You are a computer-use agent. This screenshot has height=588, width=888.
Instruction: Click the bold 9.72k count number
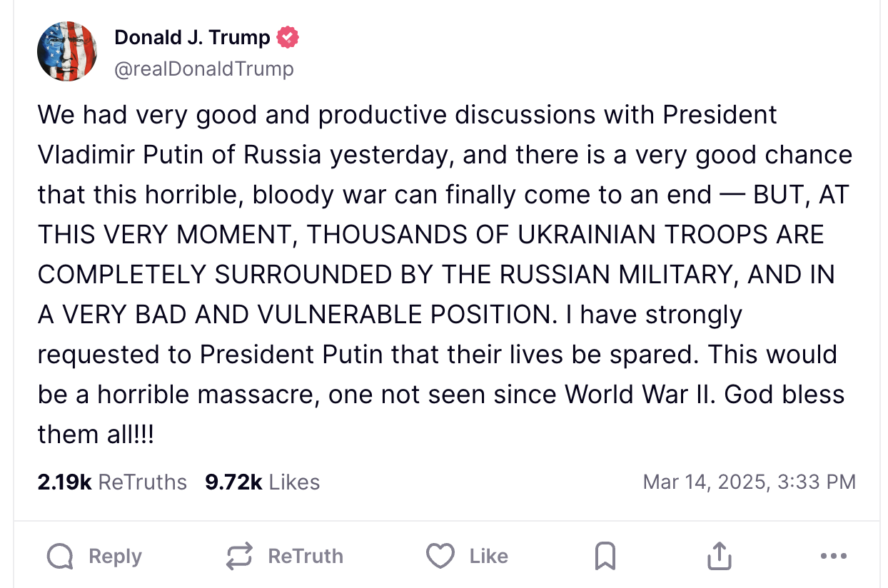[x=233, y=482]
